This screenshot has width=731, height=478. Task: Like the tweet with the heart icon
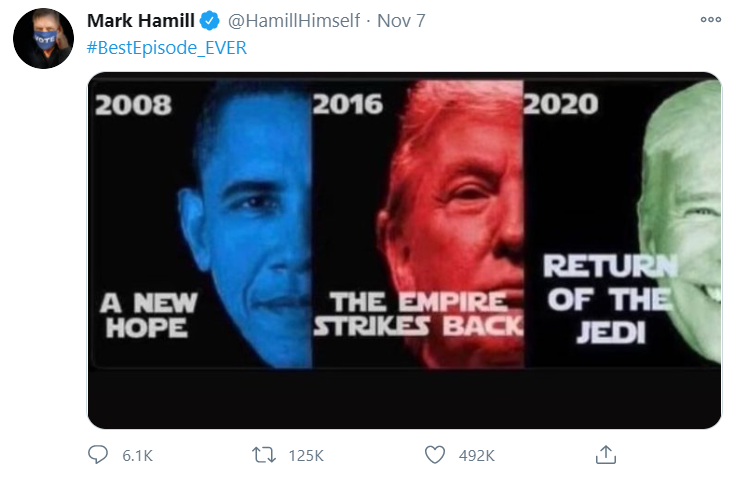point(434,455)
